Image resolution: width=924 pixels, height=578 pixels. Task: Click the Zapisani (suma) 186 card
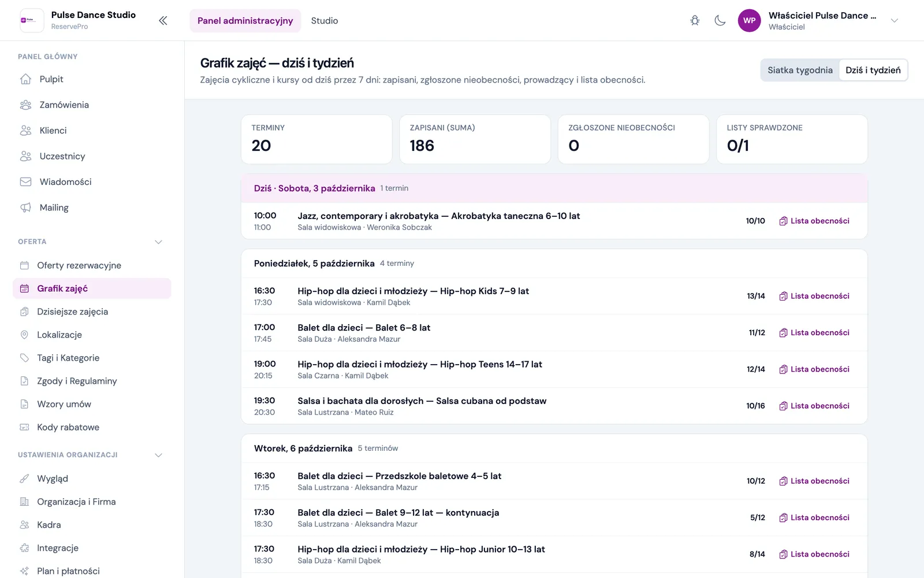[x=475, y=139]
